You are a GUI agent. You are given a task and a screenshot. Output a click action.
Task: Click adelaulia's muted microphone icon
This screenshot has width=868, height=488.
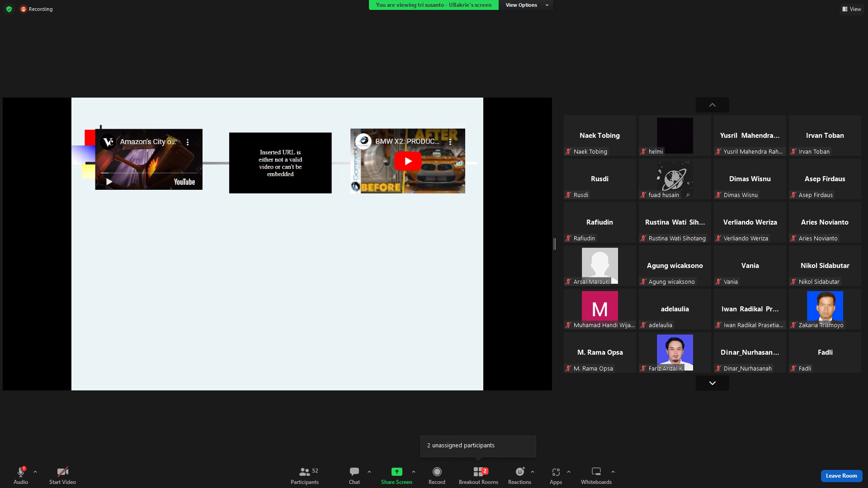(x=643, y=325)
